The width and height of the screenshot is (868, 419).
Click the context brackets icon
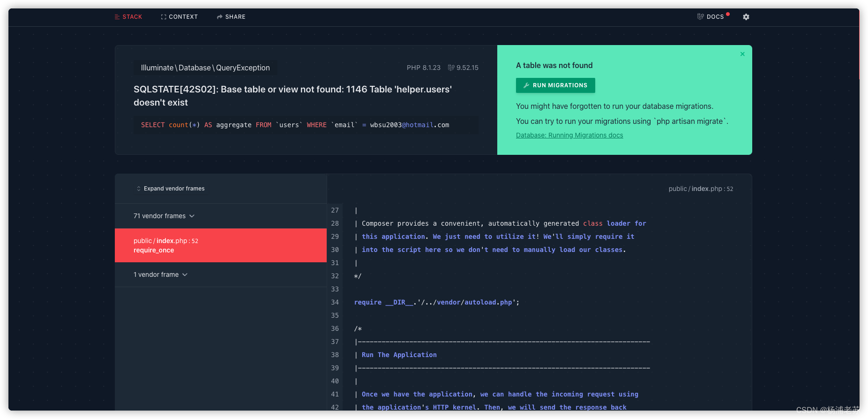[164, 17]
